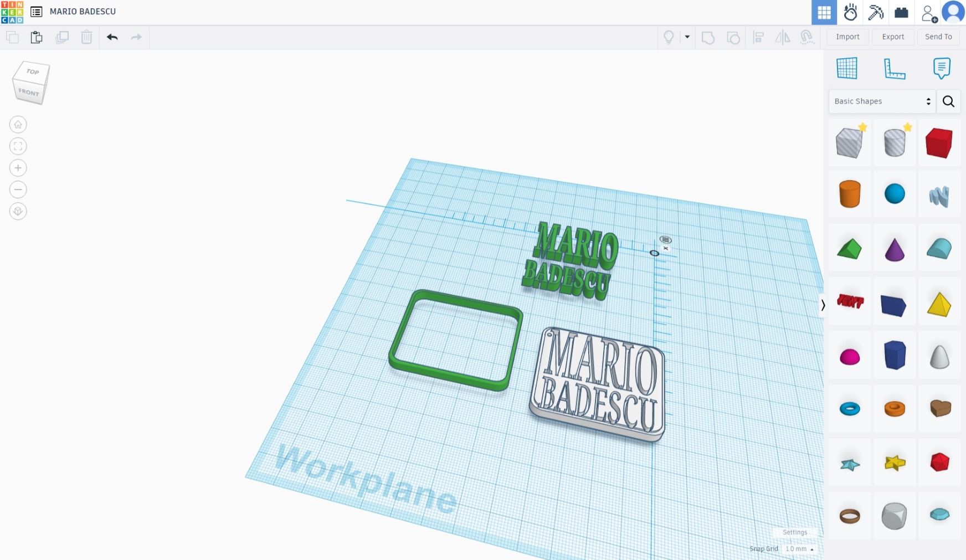Open the user profile avatar
This screenshot has height=560, width=966.
tap(953, 12)
